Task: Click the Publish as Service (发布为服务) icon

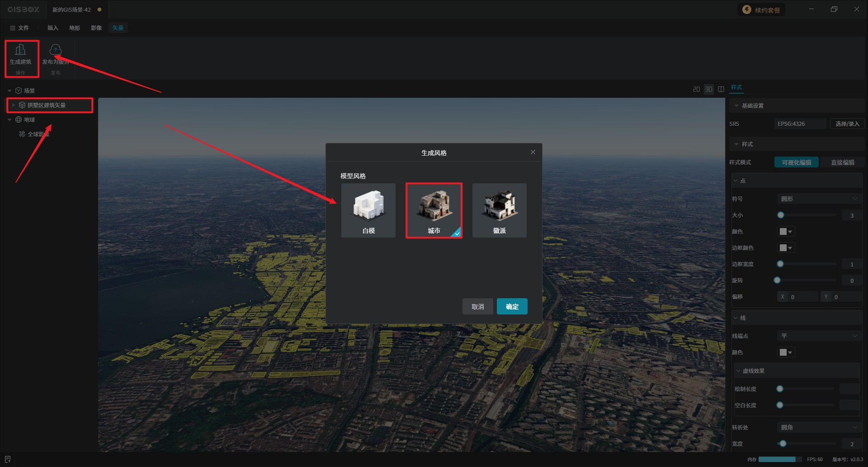Action: pyautogui.click(x=55, y=50)
